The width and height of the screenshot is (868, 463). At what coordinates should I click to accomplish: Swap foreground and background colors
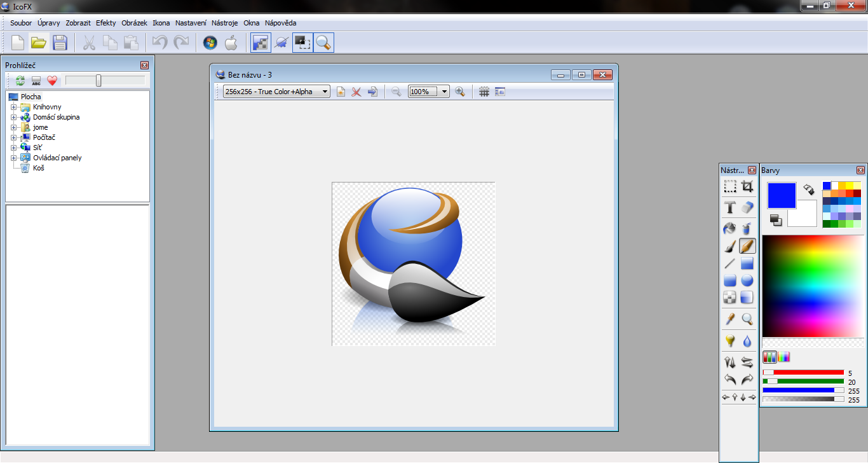click(809, 190)
